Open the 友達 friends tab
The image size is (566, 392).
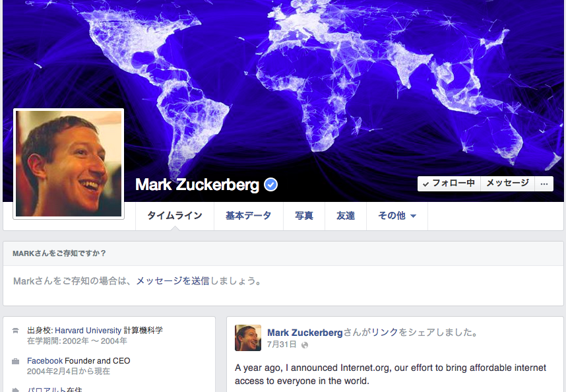tap(346, 216)
